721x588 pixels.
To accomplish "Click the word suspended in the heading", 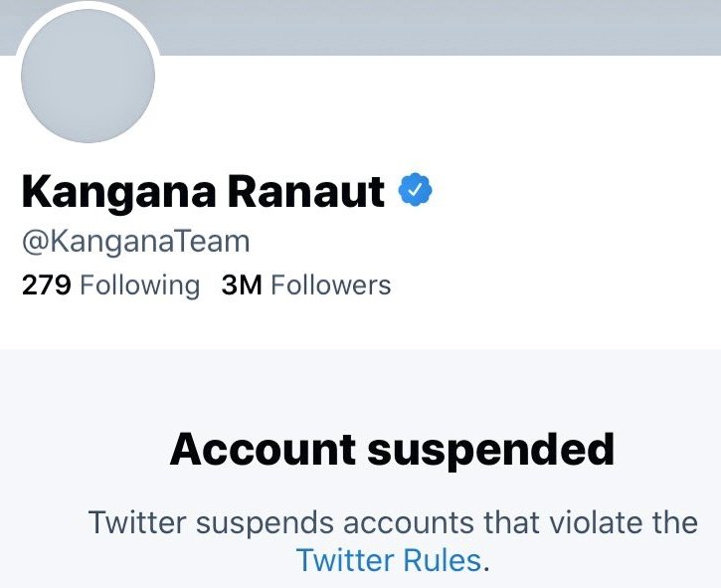I will pos(490,451).
